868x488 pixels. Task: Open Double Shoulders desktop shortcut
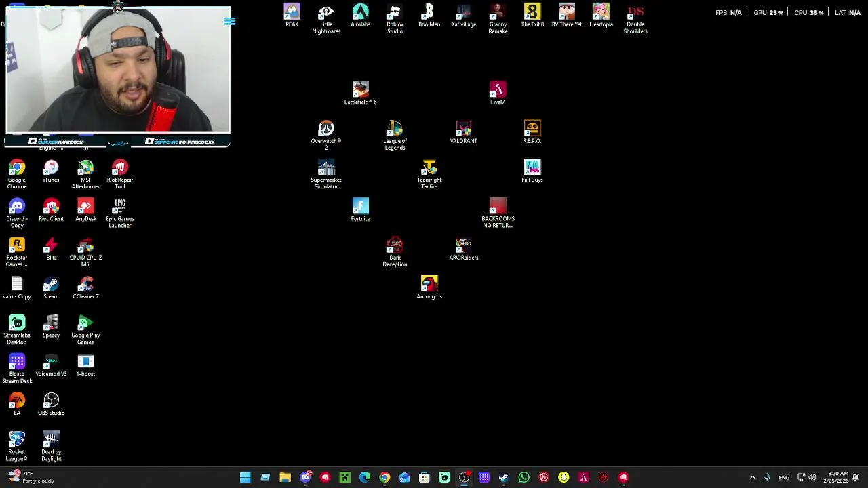[x=635, y=19]
